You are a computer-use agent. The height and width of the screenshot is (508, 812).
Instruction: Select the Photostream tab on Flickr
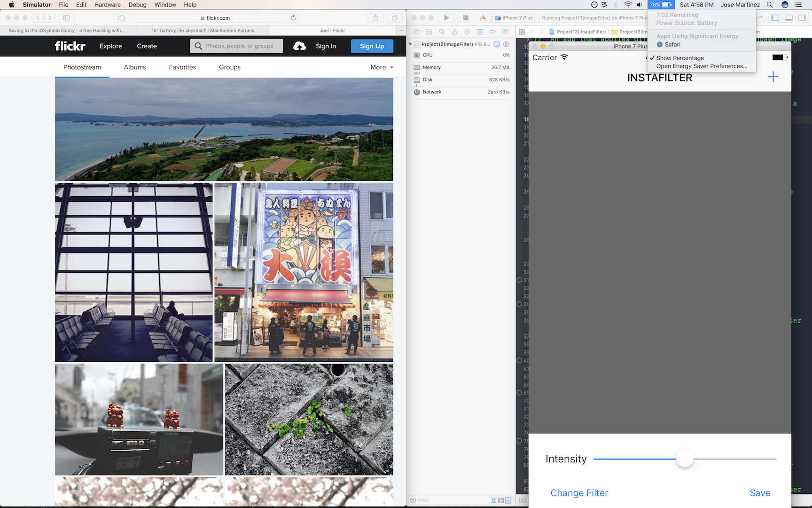pos(82,67)
